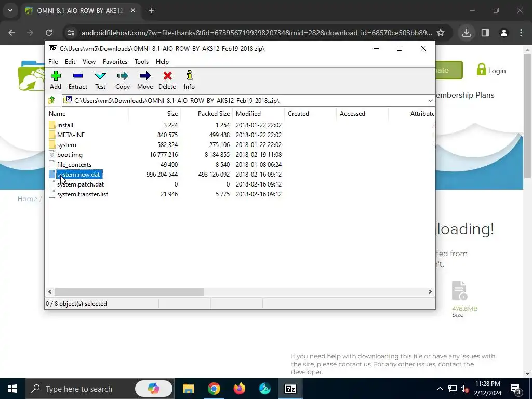The image size is (532, 399).
Task: Click the Add toolbar icon in 7-Zip
Action: 56,76
